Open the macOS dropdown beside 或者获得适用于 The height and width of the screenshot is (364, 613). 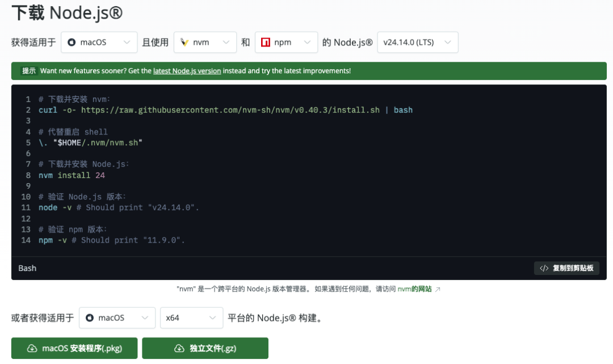click(x=117, y=318)
